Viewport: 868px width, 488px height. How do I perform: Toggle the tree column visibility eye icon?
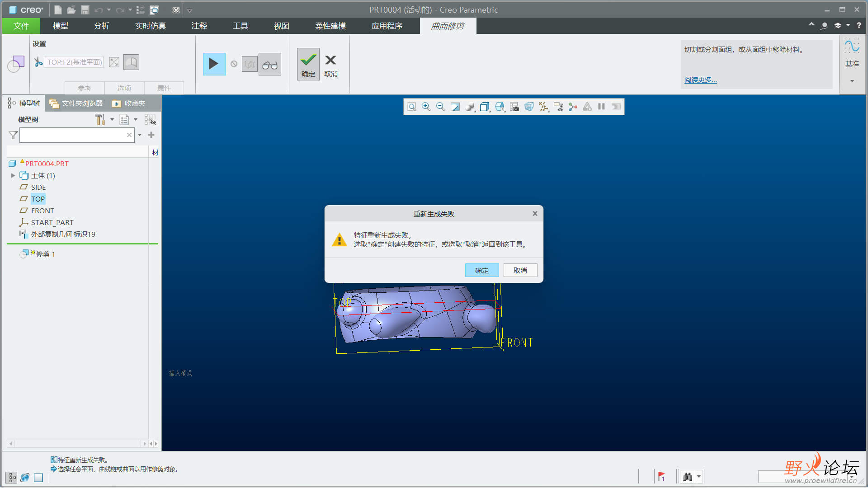(x=150, y=119)
